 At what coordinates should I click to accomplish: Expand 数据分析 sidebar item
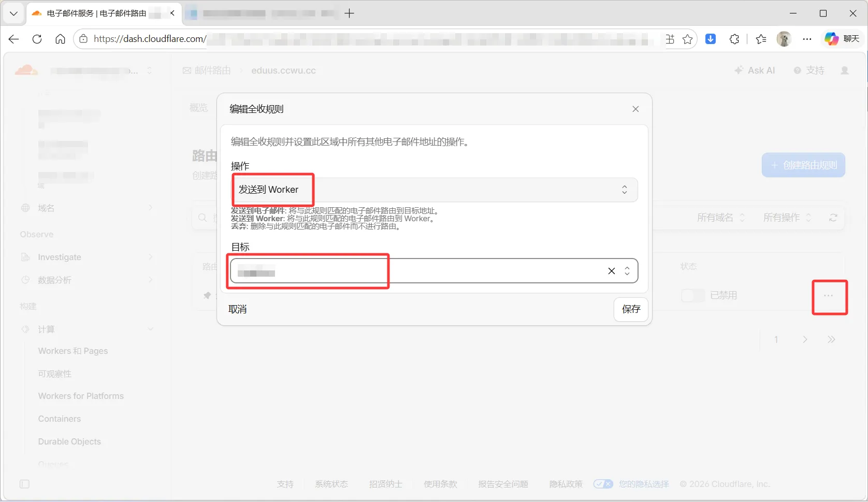(x=151, y=280)
